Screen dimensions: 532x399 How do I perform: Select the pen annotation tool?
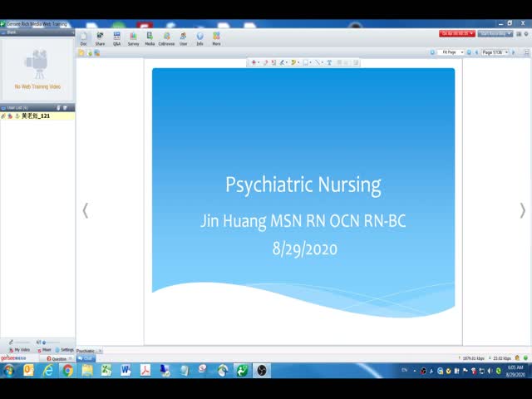282,62
